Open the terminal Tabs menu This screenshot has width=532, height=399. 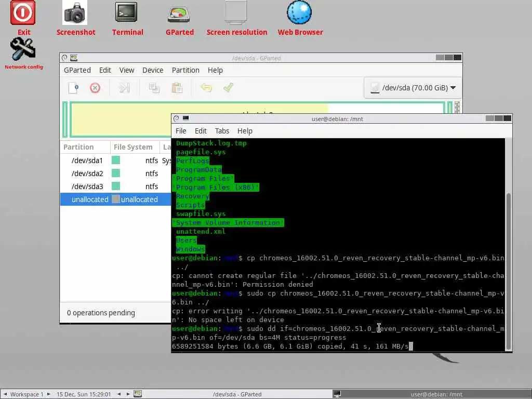click(222, 131)
